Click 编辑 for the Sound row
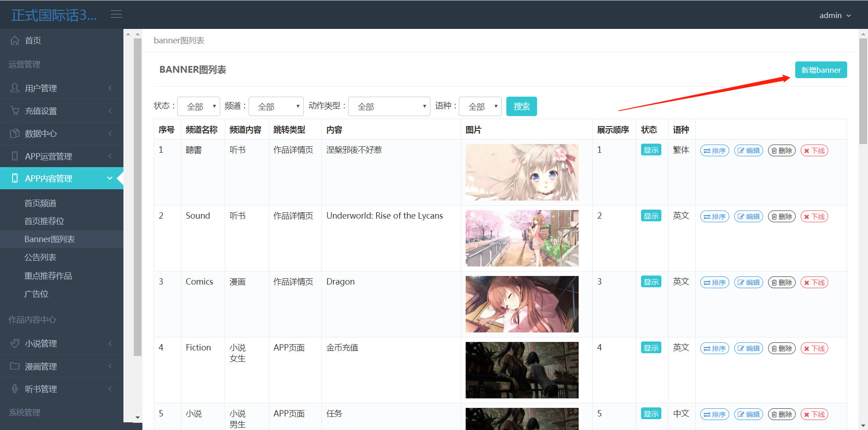Screen dimensions: 868x430 tap(749, 216)
